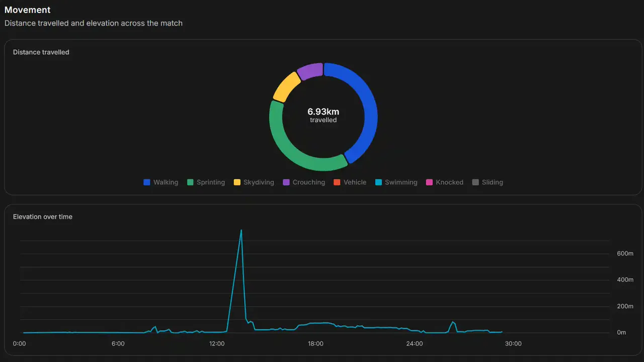The image size is (644, 362).
Task: Click the tallest elevation peak on the line
Action: (242, 230)
